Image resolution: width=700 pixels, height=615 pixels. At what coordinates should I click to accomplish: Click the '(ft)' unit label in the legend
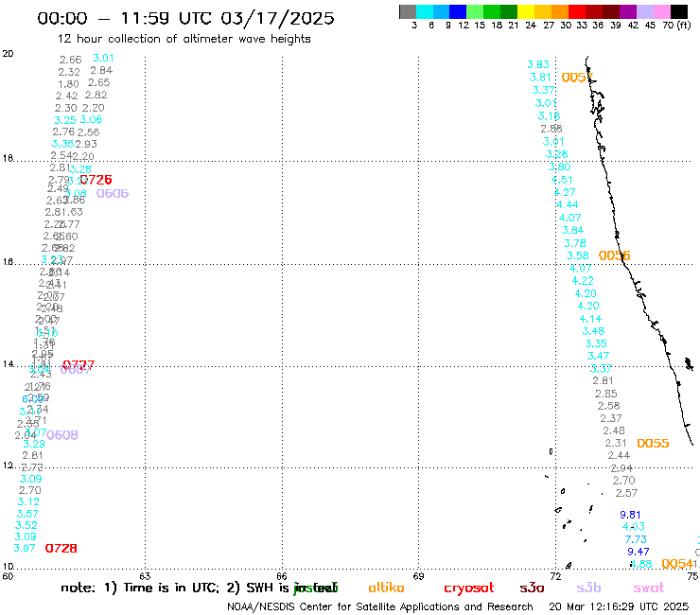pyautogui.click(x=684, y=26)
